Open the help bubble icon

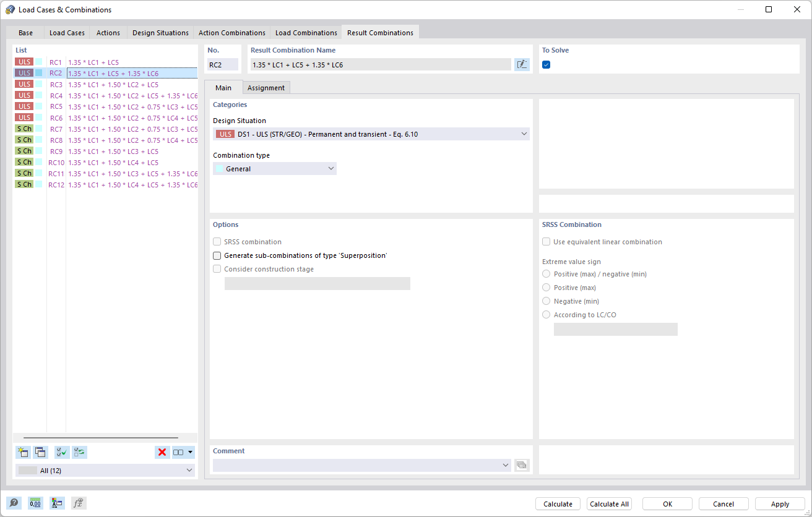pyautogui.click(x=14, y=503)
